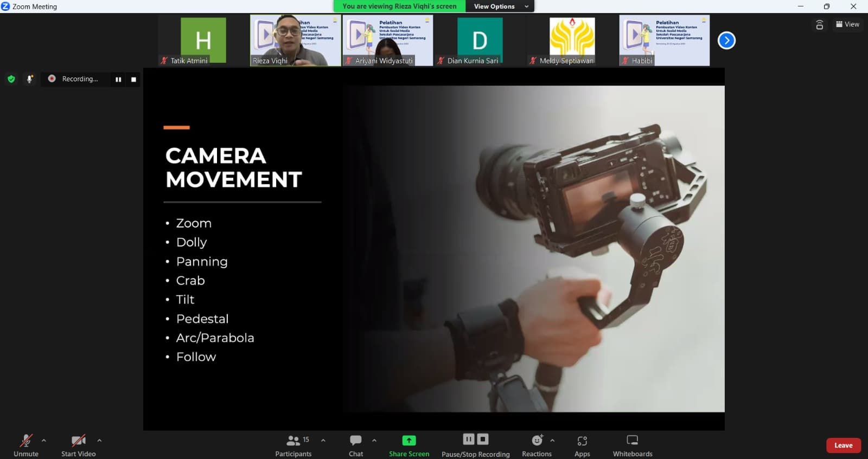Unmute the microphone
The height and width of the screenshot is (459, 868).
(25, 445)
